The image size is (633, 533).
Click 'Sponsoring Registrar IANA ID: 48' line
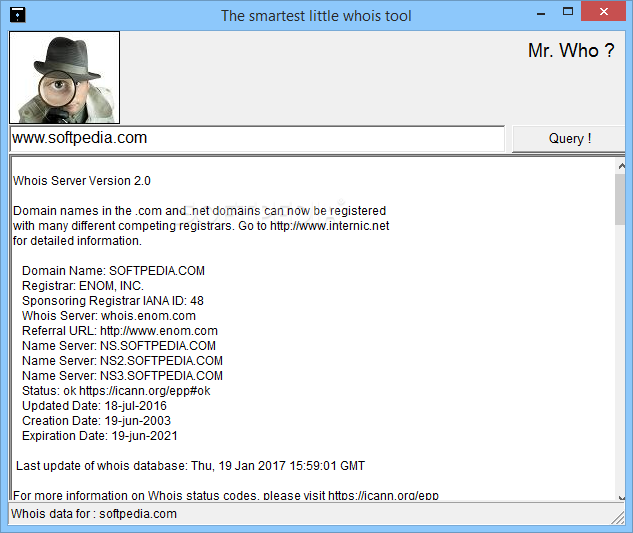(113, 301)
